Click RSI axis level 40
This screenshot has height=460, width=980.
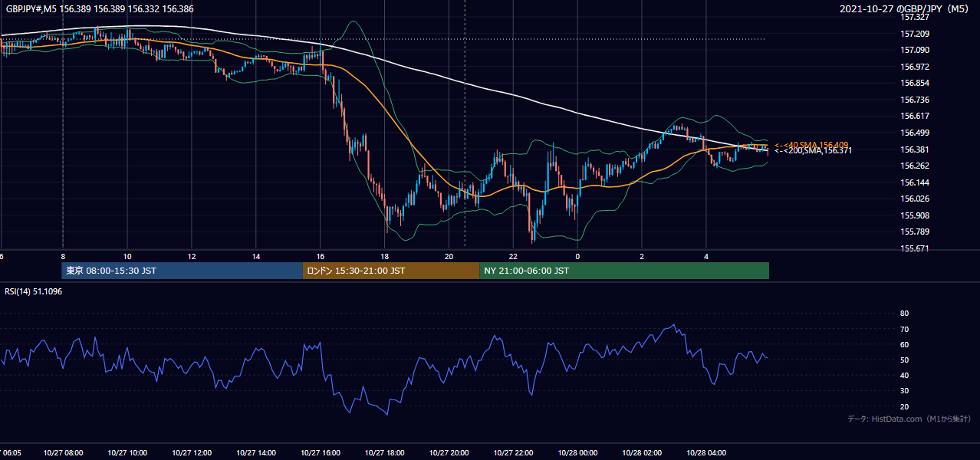pyautogui.click(x=905, y=375)
